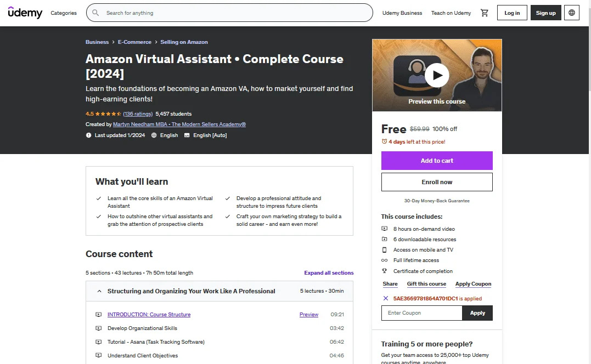Click the globe icon beside English language
Image resolution: width=591 pixels, height=364 pixels.
click(154, 135)
